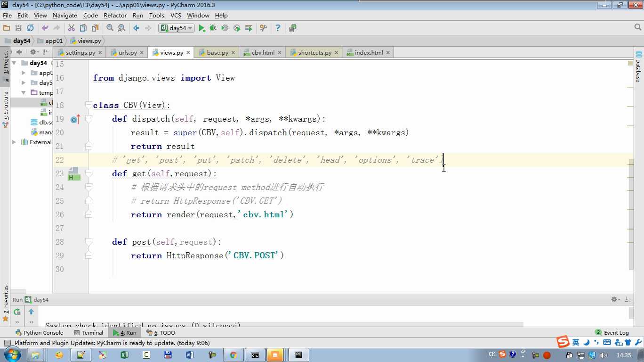Screen dimensions: 644x362
Task: Open the Refactor menu
Action: [x=115, y=16]
